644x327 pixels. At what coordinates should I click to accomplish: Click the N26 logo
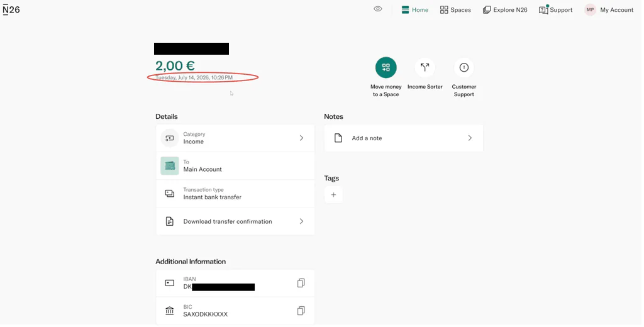coord(11,10)
